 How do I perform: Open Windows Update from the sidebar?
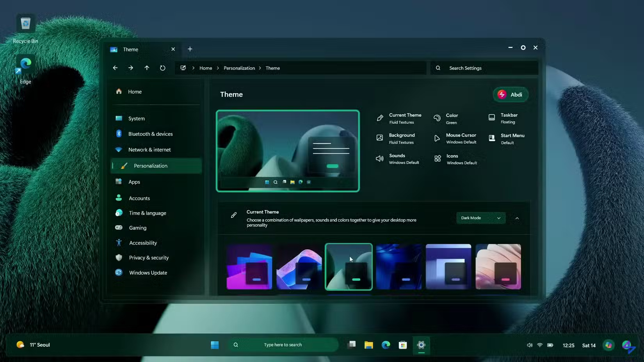click(x=148, y=272)
